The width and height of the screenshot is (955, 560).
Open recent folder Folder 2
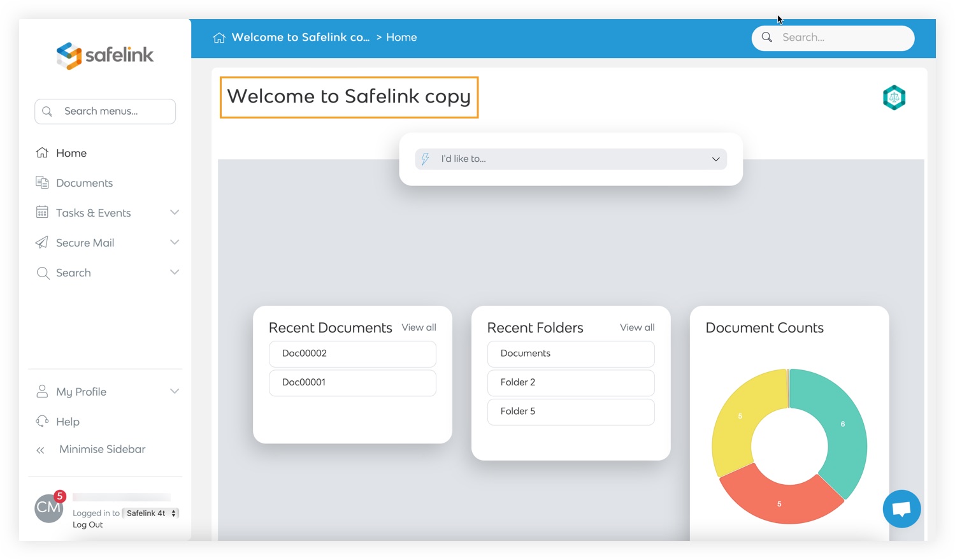571,383
